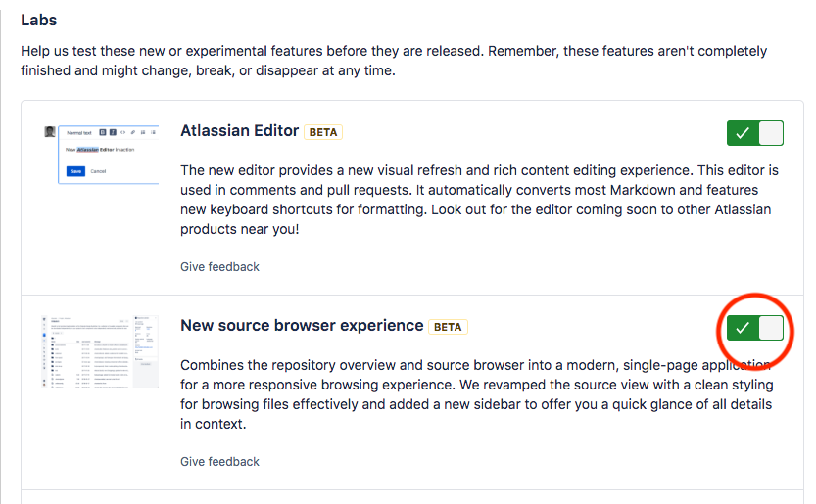Select the New source browser experience heading
The image size is (816, 504).
coord(302,325)
